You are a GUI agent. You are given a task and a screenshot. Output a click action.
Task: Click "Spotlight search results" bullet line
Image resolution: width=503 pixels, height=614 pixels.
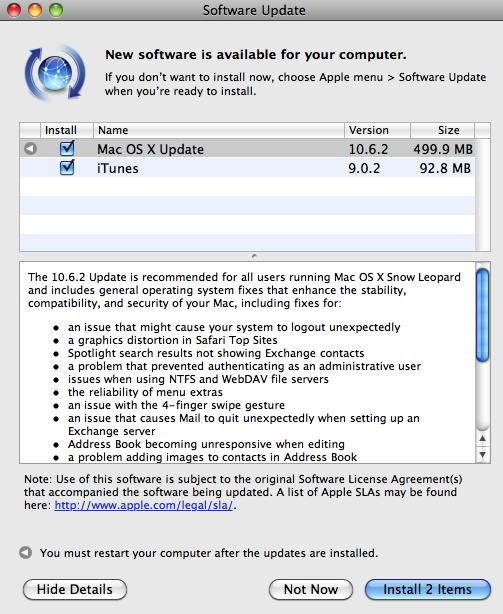coord(216,353)
